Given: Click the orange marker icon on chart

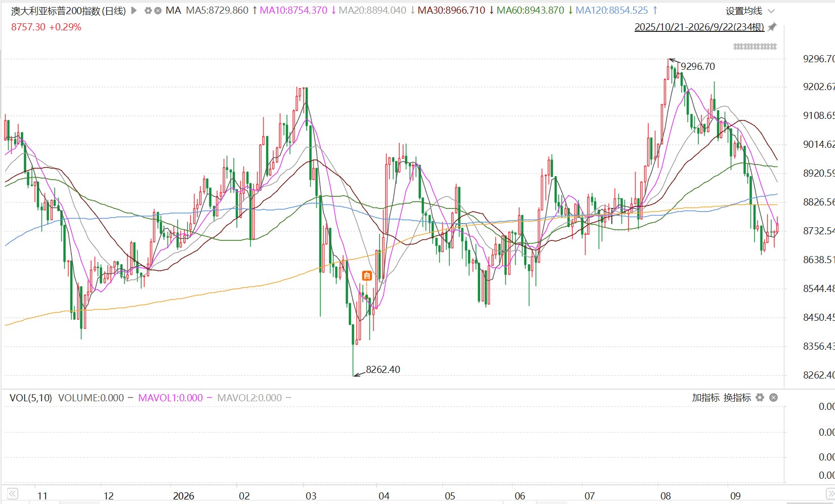Looking at the screenshot, I should pyautogui.click(x=367, y=276).
